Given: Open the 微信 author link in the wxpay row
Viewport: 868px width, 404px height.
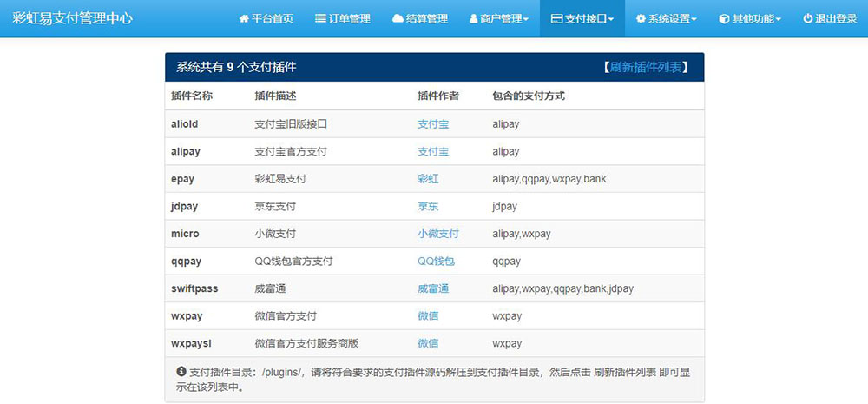Looking at the screenshot, I should (x=428, y=316).
